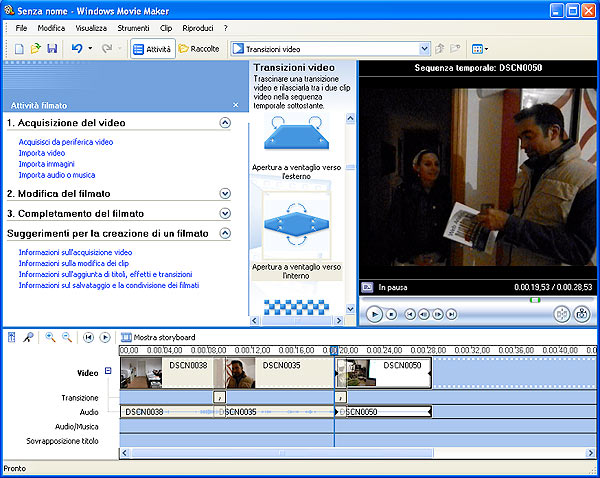Expand the Modifica del filmato section
The width and height of the screenshot is (600, 478).
[x=225, y=194]
